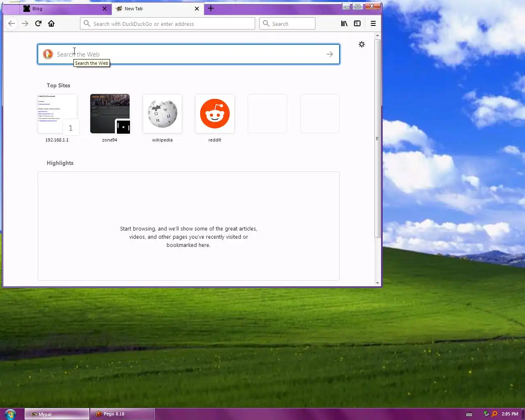Activate Mypal taskbar button
The height and width of the screenshot is (420, 525).
click(57, 414)
